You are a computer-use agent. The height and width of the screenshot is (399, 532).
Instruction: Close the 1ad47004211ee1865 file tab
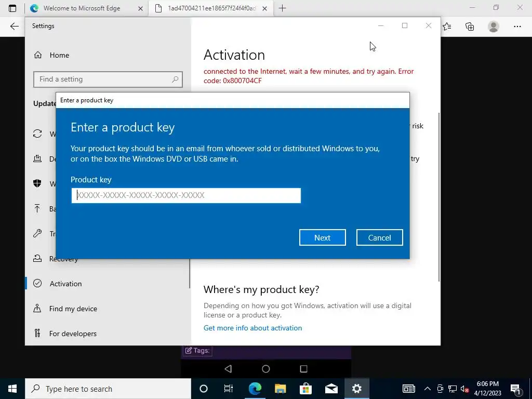pyautogui.click(x=265, y=8)
